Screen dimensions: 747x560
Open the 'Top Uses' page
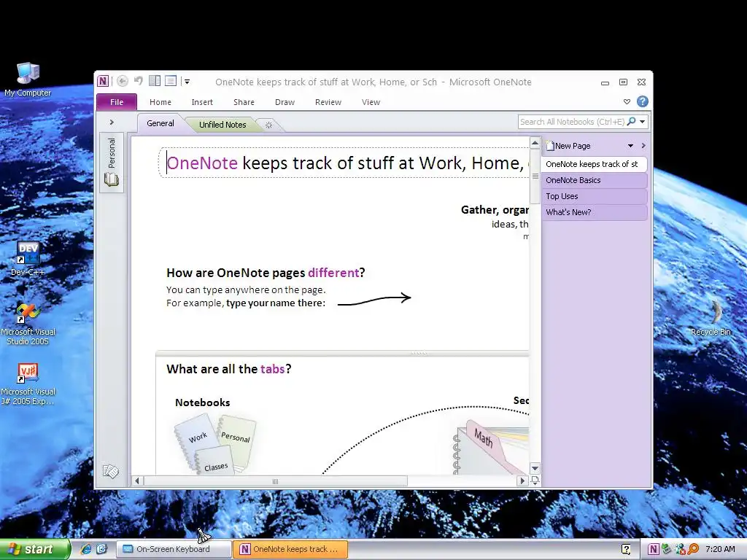(x=594, y=197)
